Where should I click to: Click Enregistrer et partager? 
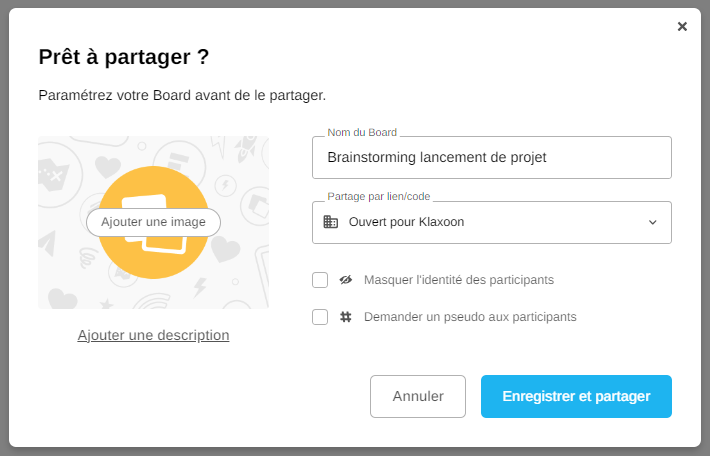(x=576, y=396)
